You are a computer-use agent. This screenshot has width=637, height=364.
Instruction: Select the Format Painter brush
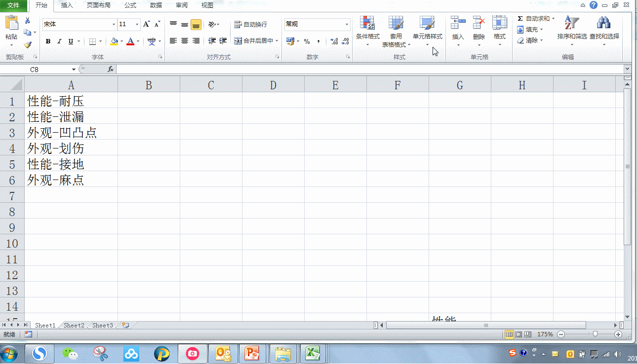[27, 44]
